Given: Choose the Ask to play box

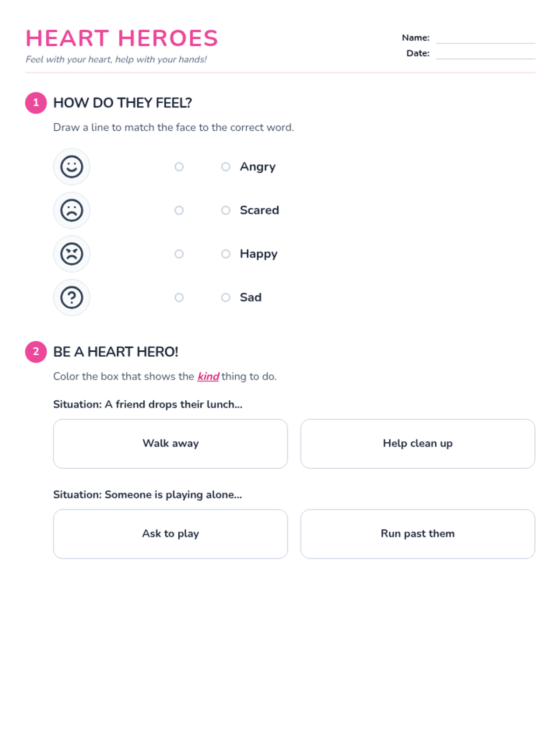Looking at the screenshot, I should coord(170,534).
